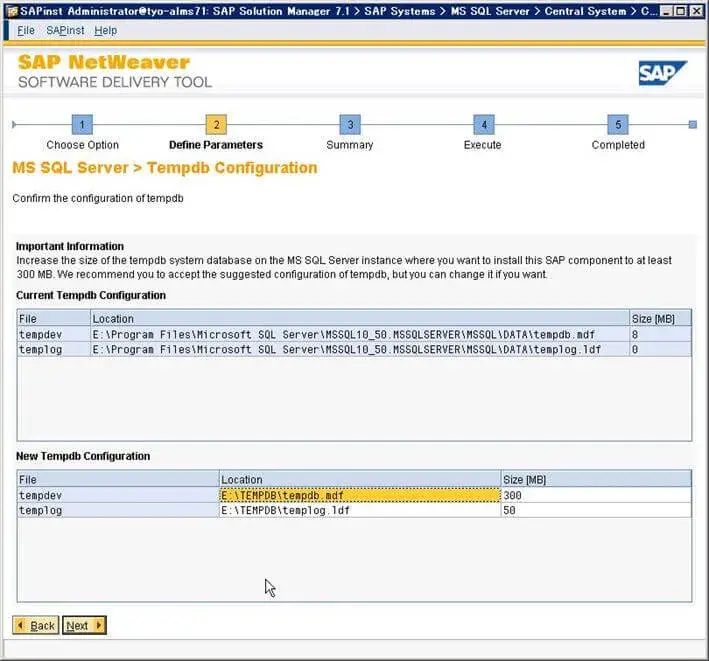Viewport: 709px width, 661px height.
Task: Click current tempdb.mdf location path cell
Action: tap(360, 334)
